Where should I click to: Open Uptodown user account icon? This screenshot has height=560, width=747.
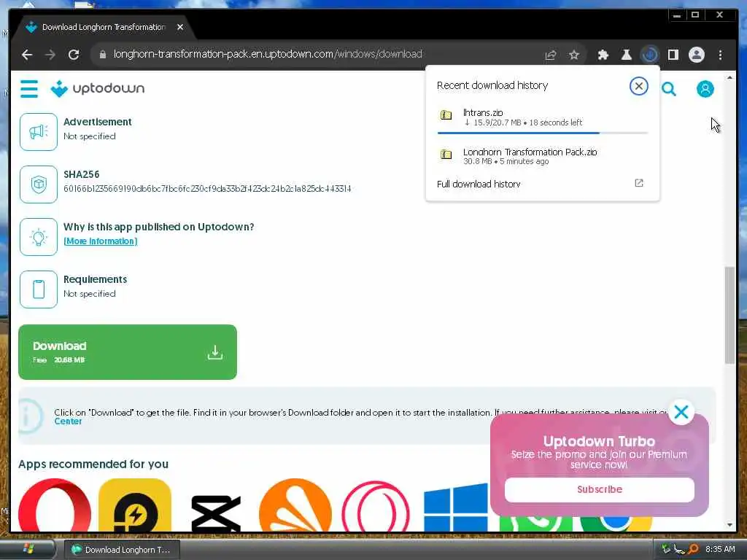click(705, 89)
